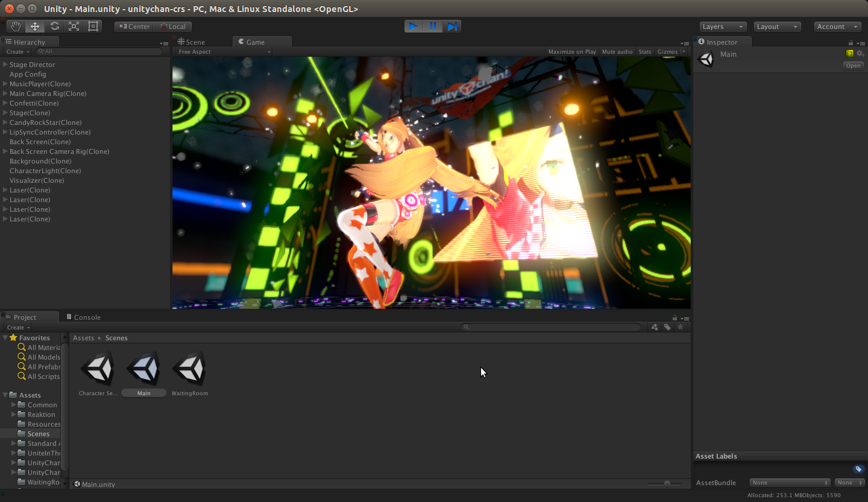Select the Rect transform tool
This screenshot has height=502, width=868.
pos(93,27)
